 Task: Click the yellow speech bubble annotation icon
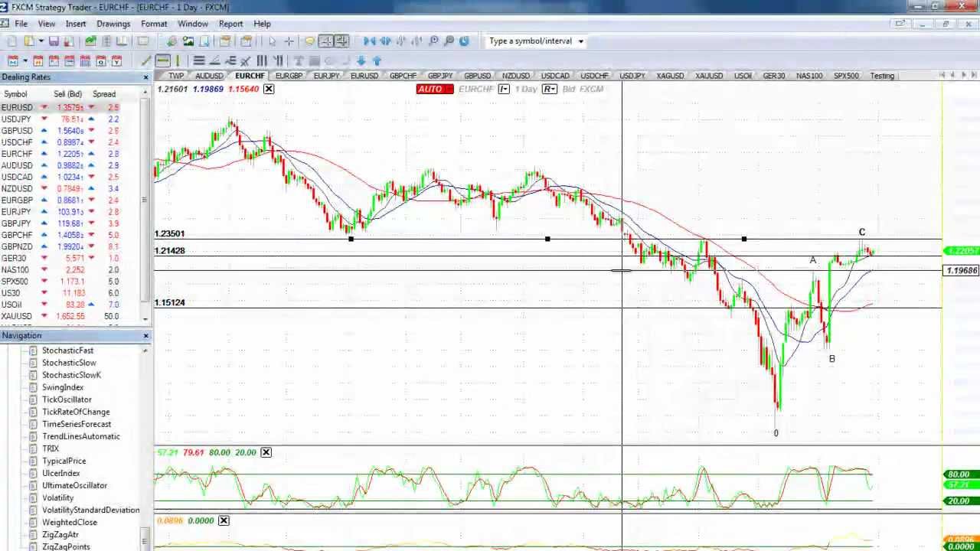(x=309, y=41)
